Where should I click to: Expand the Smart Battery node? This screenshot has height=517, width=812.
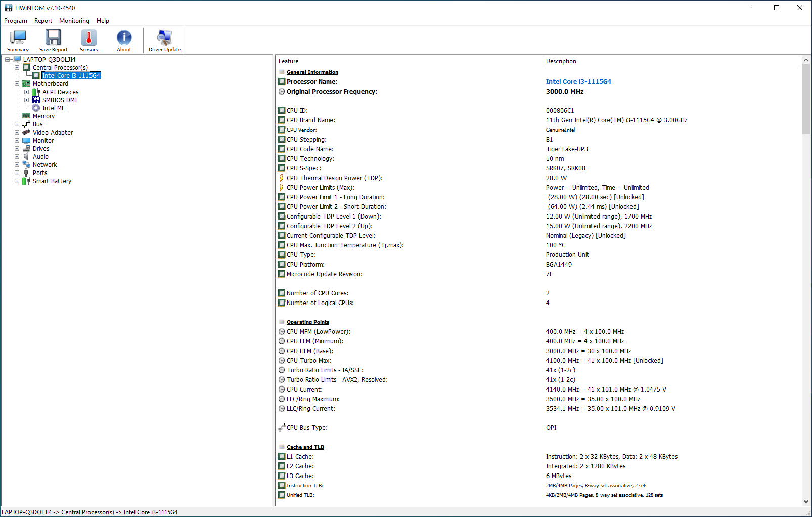point(17,181)
